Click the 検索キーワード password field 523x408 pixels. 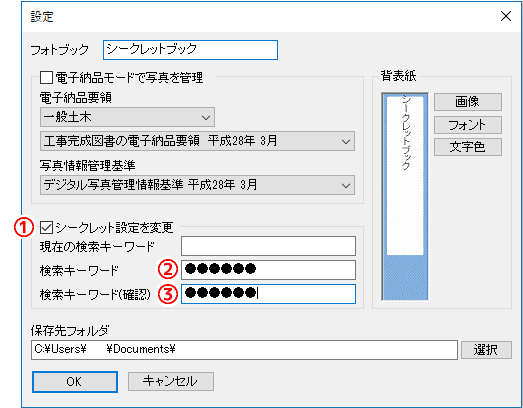pos(269,270)
